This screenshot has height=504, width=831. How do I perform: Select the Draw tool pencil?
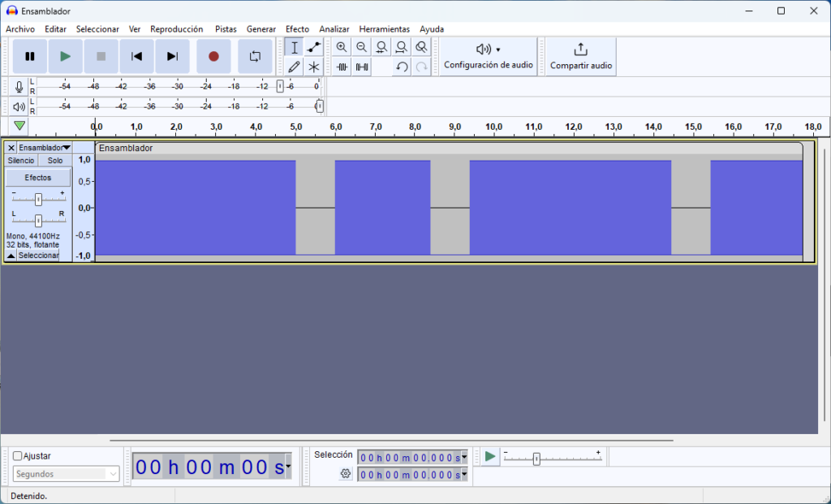[294, 67]
